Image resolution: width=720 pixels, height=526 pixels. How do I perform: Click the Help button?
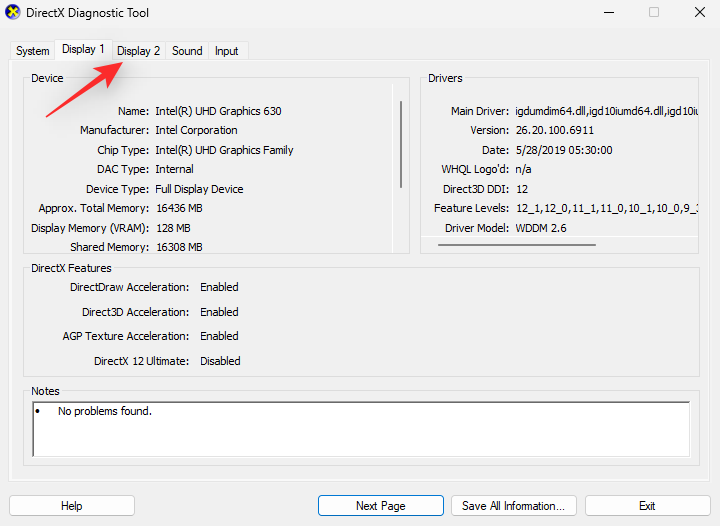(x=72, y=506)
